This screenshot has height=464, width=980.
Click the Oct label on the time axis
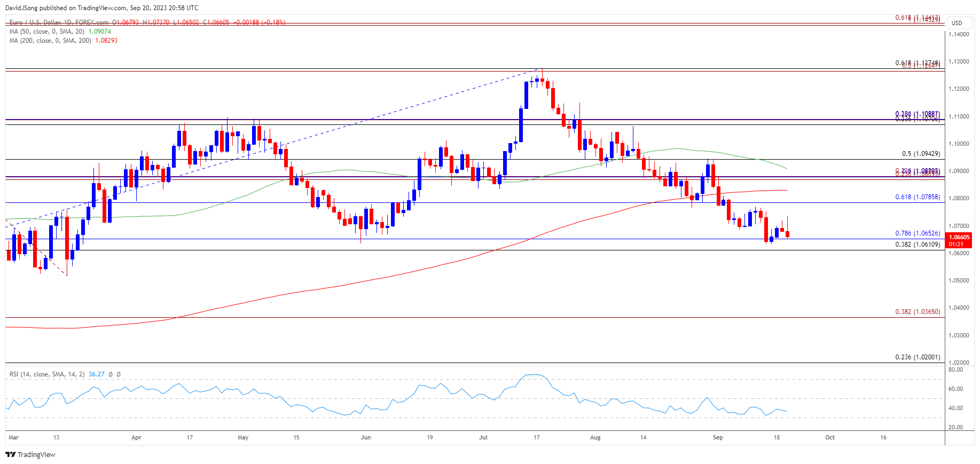point(830,437)
